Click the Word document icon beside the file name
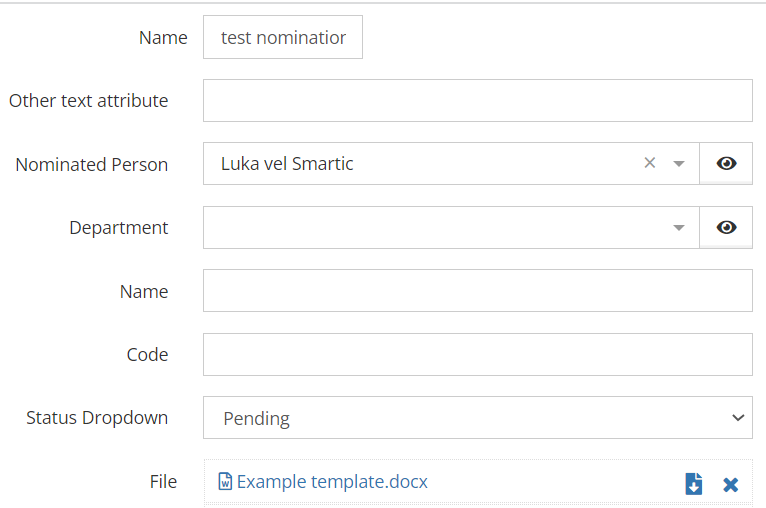The width and height of the screenshot is (766, 508). 225,482
